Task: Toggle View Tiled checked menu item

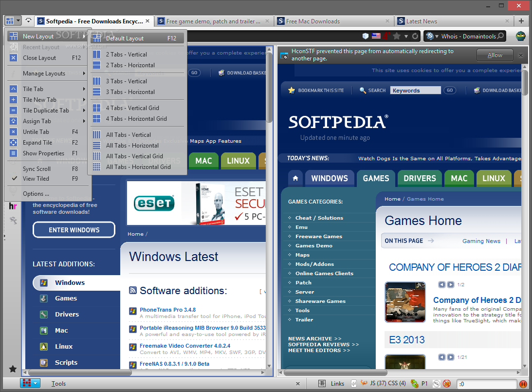Action: pyautogui.click(x=48, y=179)
